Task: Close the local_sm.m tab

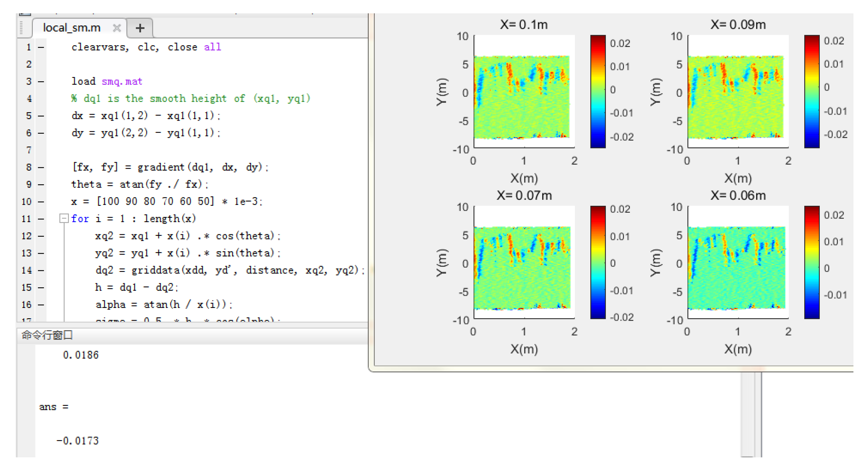Action: click(x=117, y=28)
